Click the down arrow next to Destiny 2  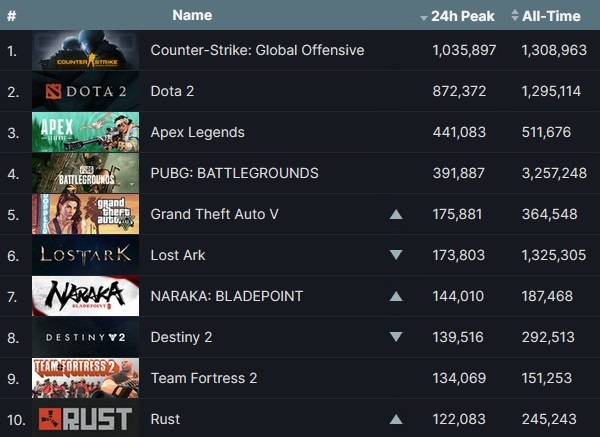(x=396, y=338)
